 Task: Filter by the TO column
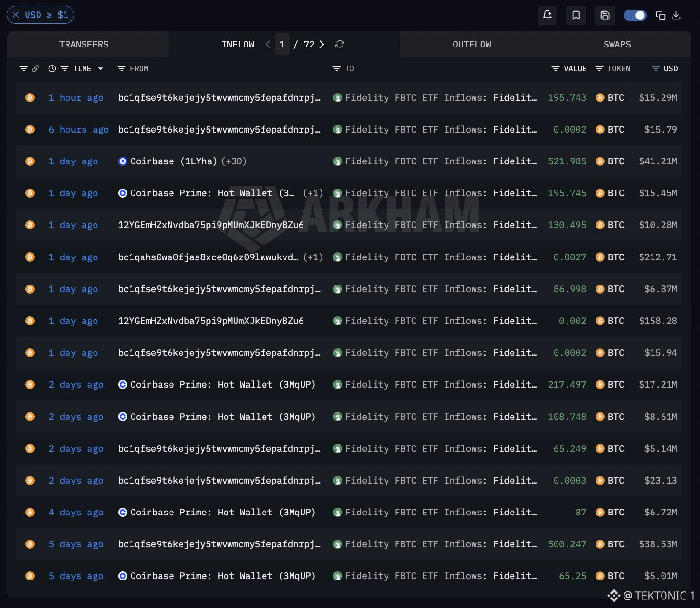tap(337, 69)
